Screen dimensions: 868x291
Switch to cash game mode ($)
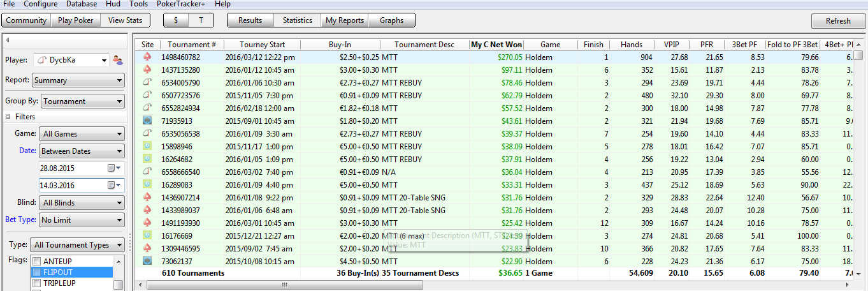click(x=176, y=20)
